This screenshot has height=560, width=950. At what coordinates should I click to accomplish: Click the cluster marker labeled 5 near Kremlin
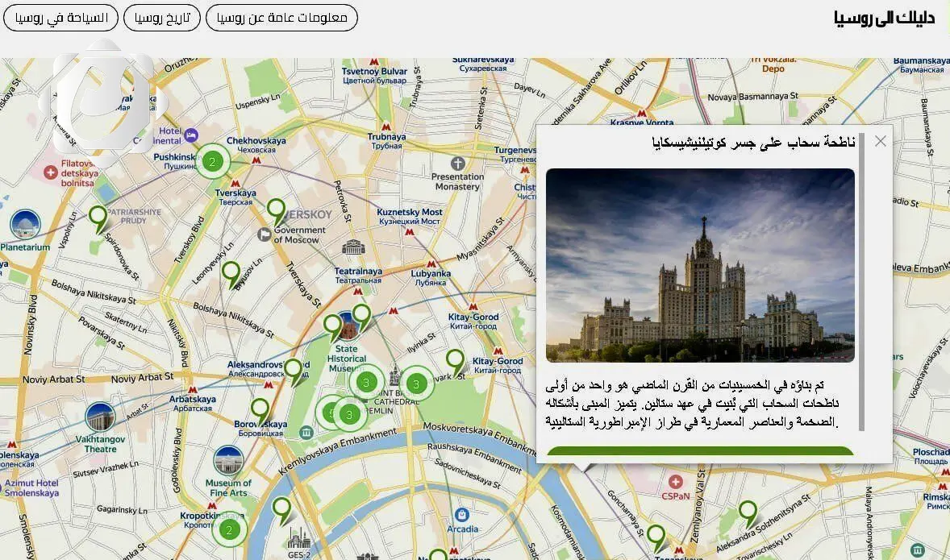[x=331, y=413]
